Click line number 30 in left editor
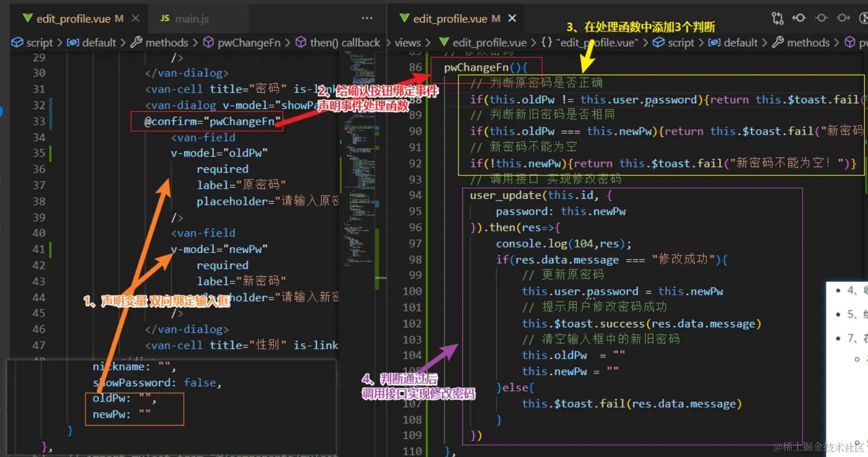This screenshot has height=457, width=868. point(39,73)
